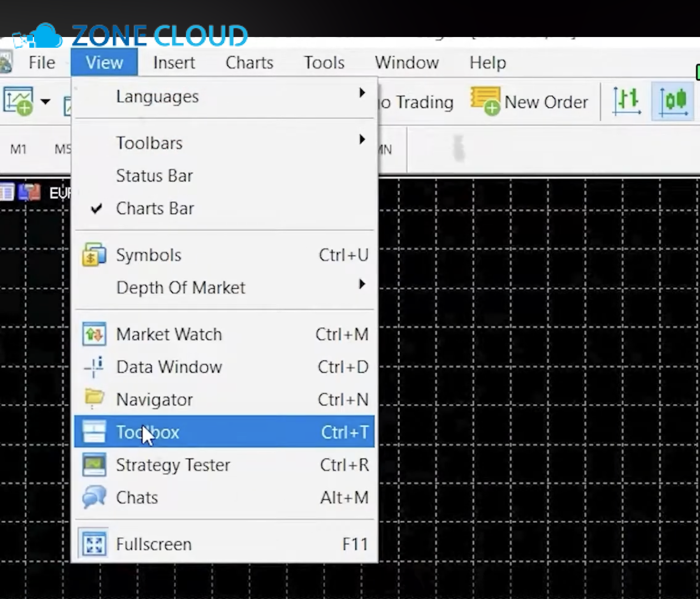Toggle the Status Bar option
The image size is (700, 599).
click(224, 176)
